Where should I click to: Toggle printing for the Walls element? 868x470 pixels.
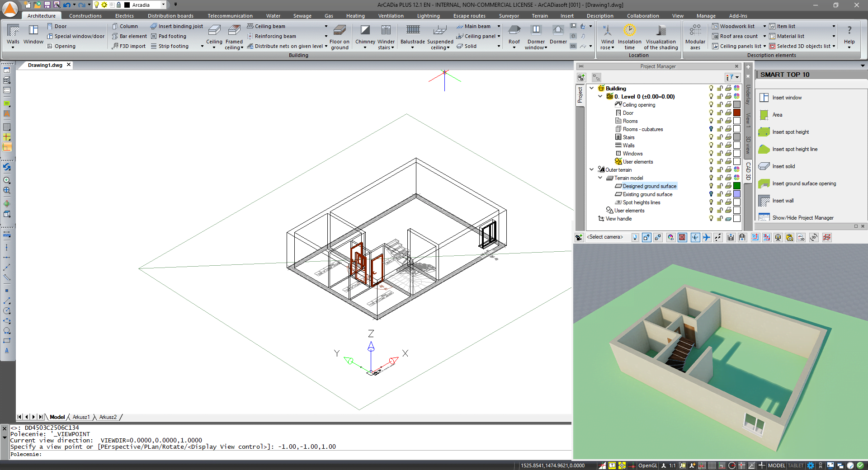pyautogui.click(x=728, y=145)
